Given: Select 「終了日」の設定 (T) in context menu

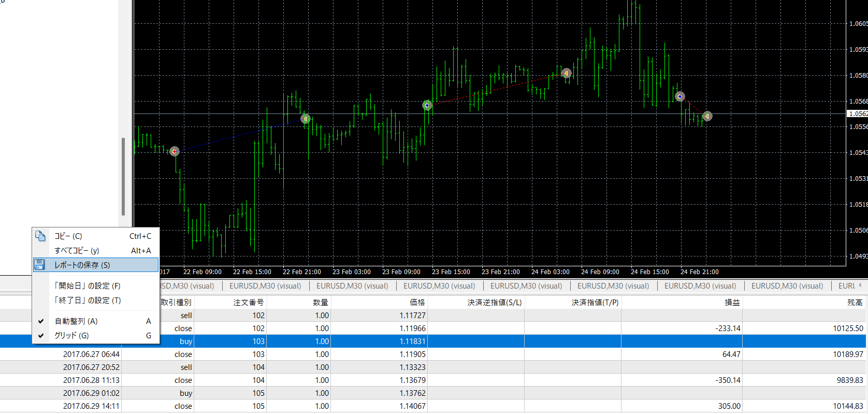Looking at the screenshot, I should click(87, 301).
